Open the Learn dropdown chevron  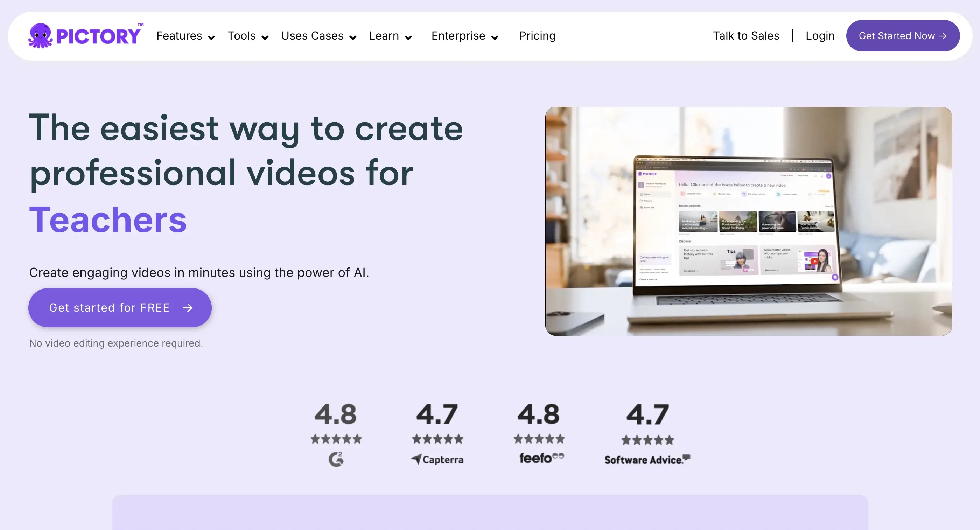tap(408, 37)
